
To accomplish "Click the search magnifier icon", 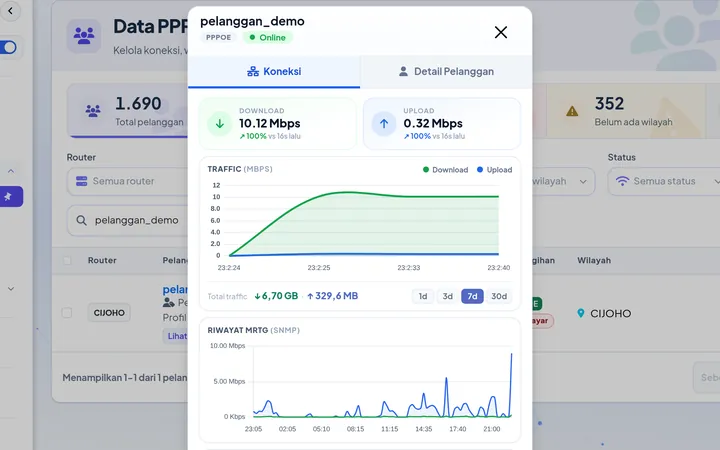I will click(81, 220).
